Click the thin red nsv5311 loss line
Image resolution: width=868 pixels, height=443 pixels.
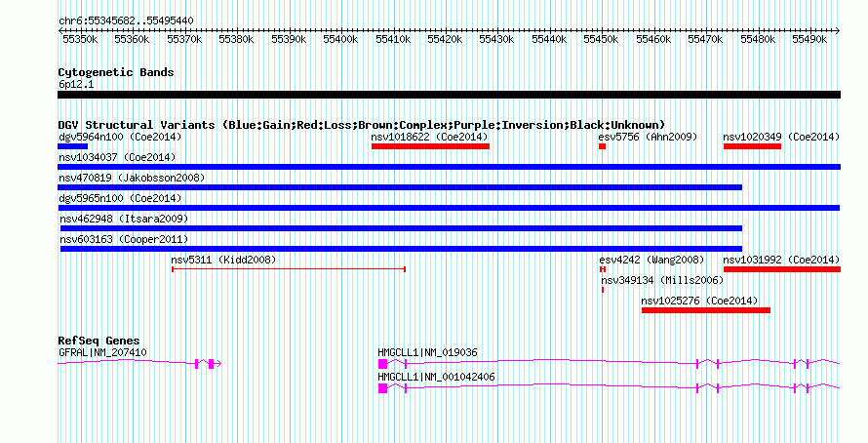coord(289,269)
